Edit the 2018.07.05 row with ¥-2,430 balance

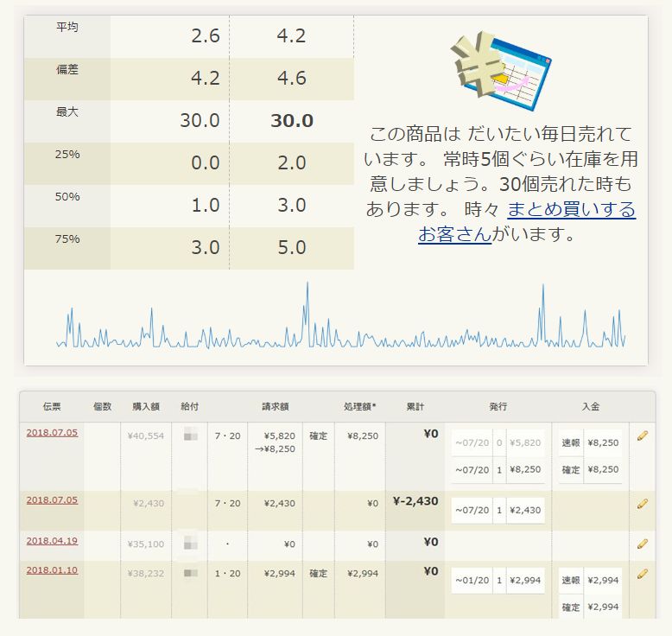pos(642,503)
